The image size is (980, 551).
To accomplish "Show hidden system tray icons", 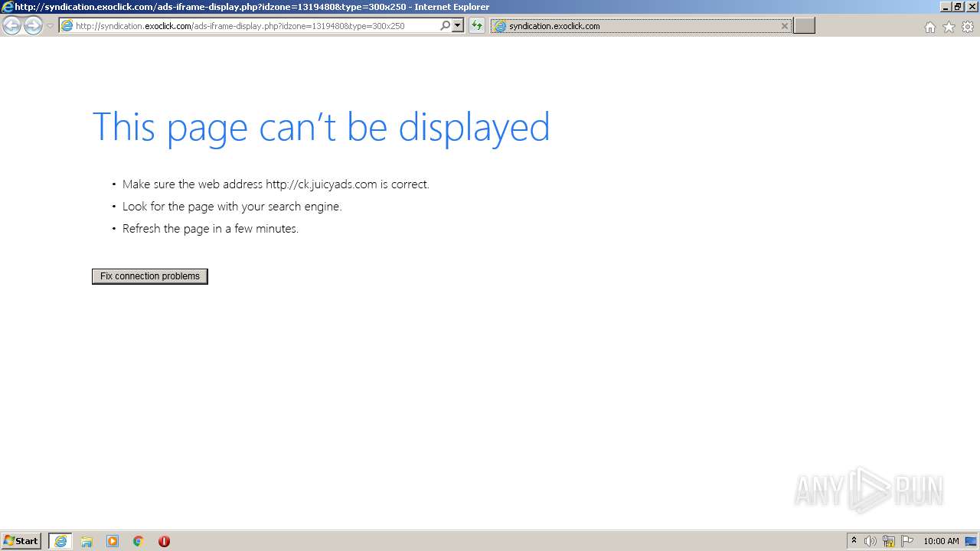I will [x=854, y=541].
